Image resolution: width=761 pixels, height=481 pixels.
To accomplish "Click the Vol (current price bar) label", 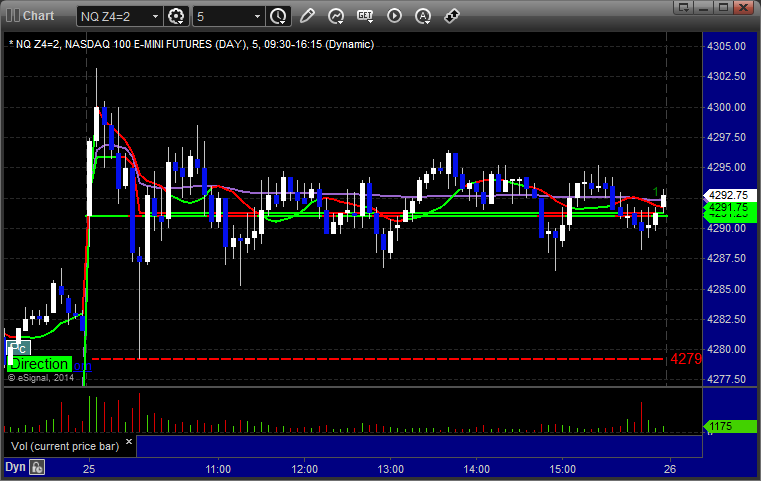I will point(65,446).
